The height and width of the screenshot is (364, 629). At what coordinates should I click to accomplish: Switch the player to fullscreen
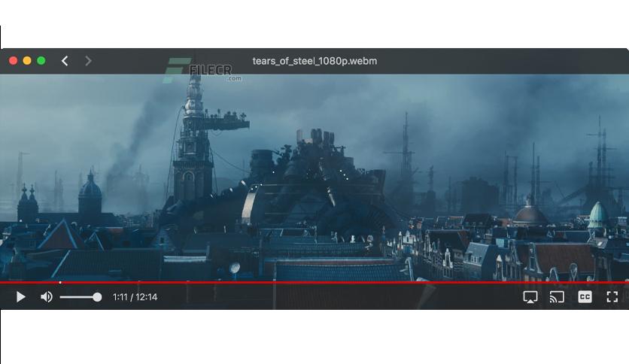coord(612,297)
